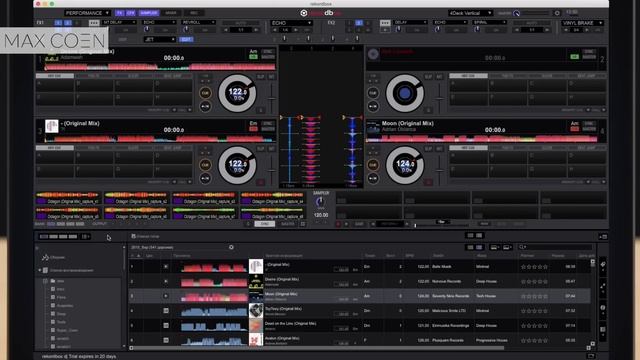The height and width of the screenshot is (360, 640).
Task: Select deck 1 PAD FX tab
Action: pyautogui.click(x=93, y=76)
